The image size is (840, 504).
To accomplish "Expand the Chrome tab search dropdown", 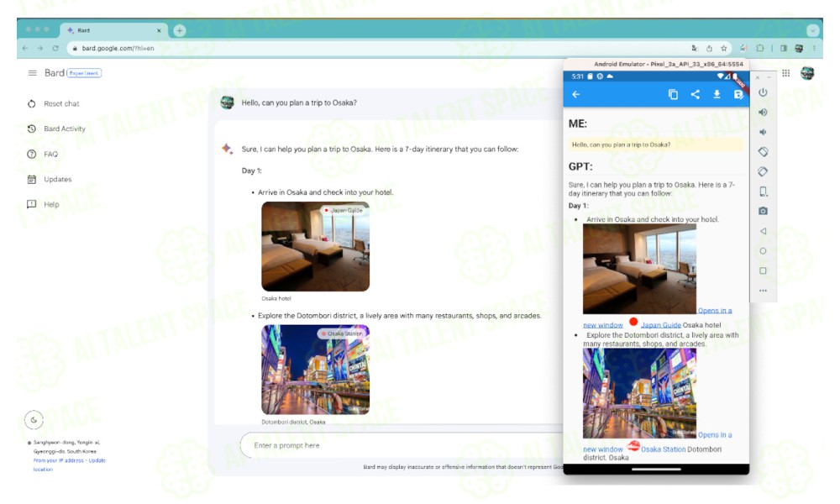I will [x=812, y=30].
